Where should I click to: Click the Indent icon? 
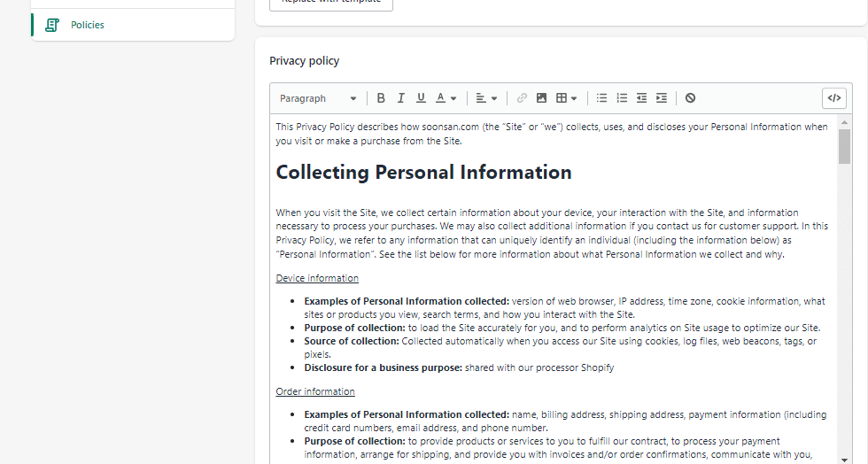[662, 98]
